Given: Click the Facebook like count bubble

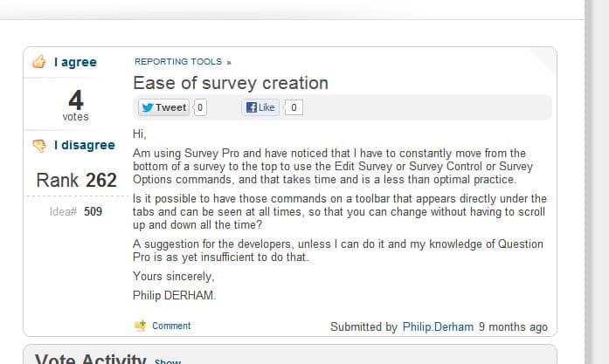Looking at the screenshot, I should [x=294, y=107].
